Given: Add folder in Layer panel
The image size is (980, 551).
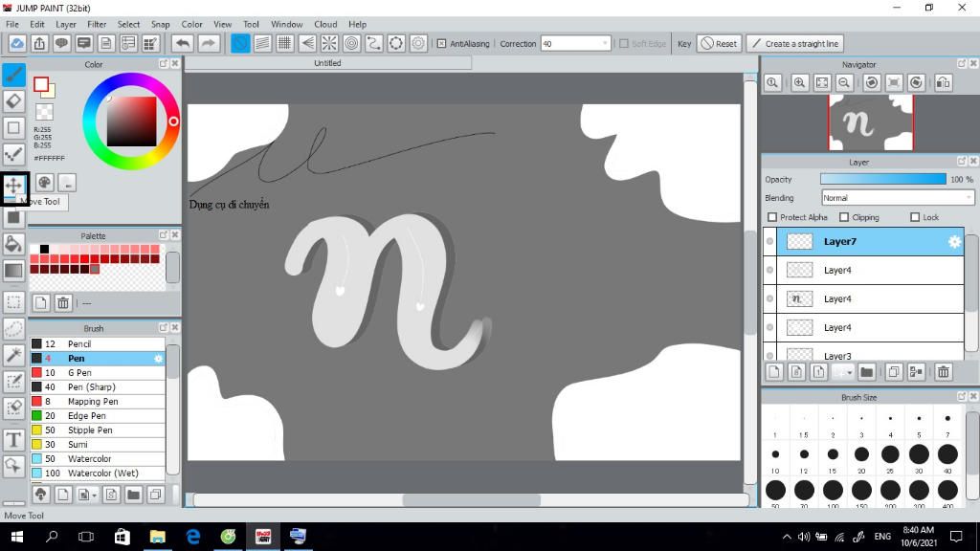Looking at the screenshot, I should [x=866, y=372].
